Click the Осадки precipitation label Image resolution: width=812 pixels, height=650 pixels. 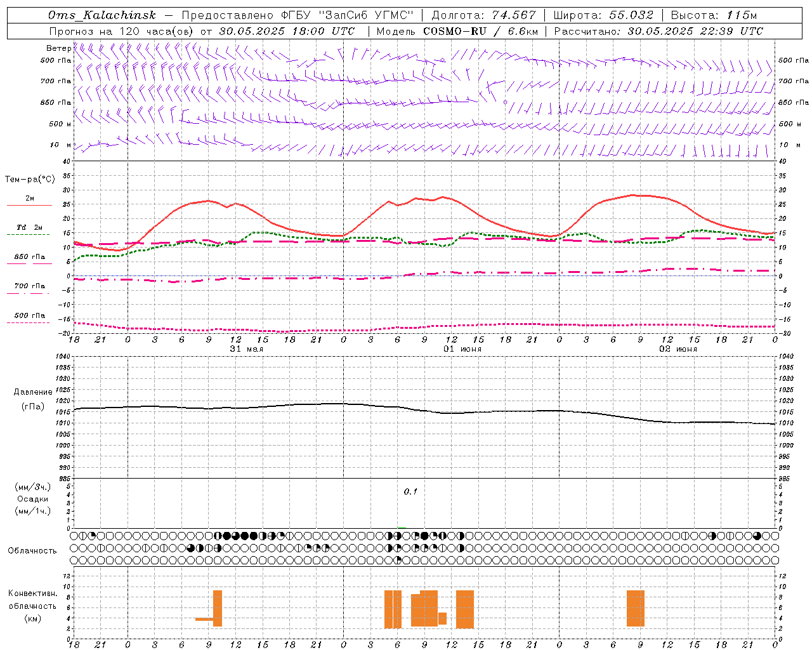click(33, 499)
